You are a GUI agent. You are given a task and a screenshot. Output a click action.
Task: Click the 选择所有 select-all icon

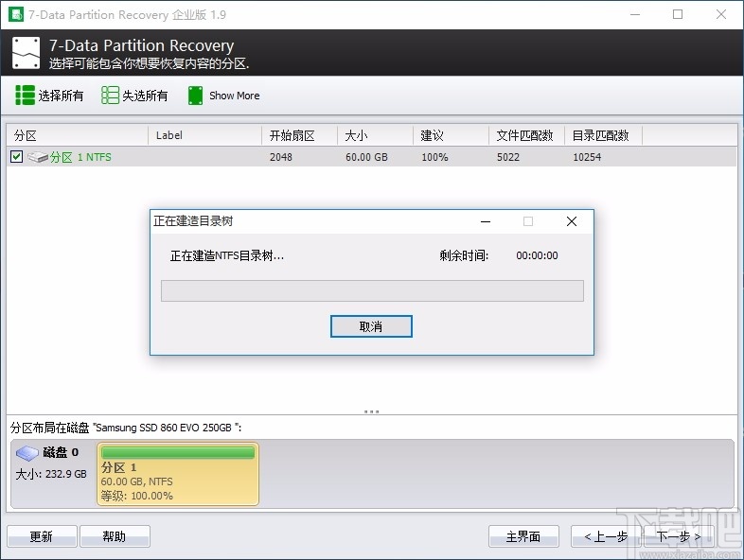[x=25, y=96]
